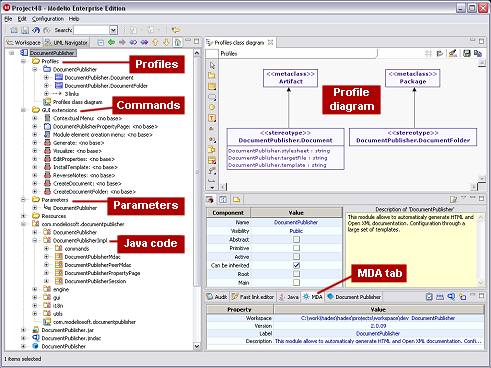Click the navigator tree scroll up arrow
This screenshot has height=368, width=491.
pos(197,53)
